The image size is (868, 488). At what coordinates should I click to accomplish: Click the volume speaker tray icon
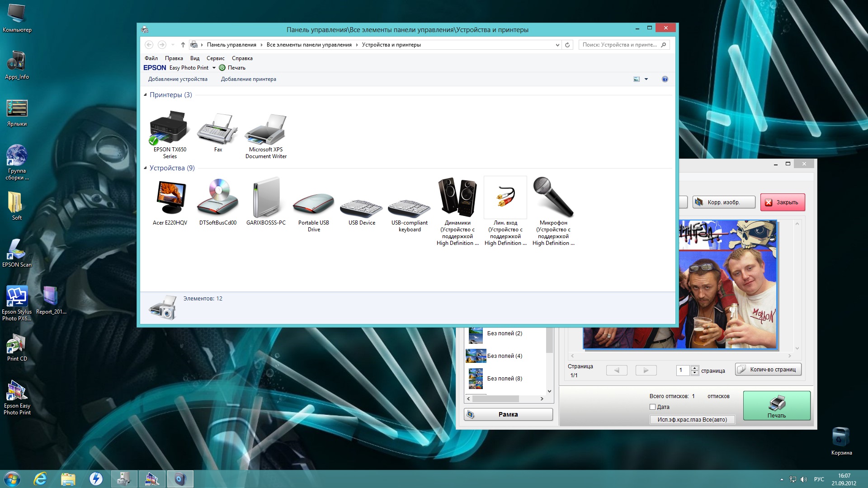tap(803, 479)
